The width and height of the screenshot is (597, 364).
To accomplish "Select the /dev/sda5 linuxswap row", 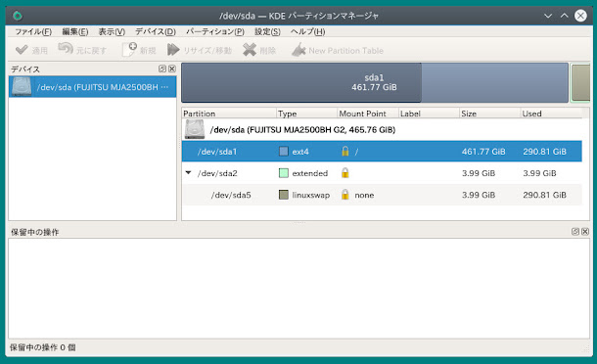I will pyautogui.click(x=382, y=195).
